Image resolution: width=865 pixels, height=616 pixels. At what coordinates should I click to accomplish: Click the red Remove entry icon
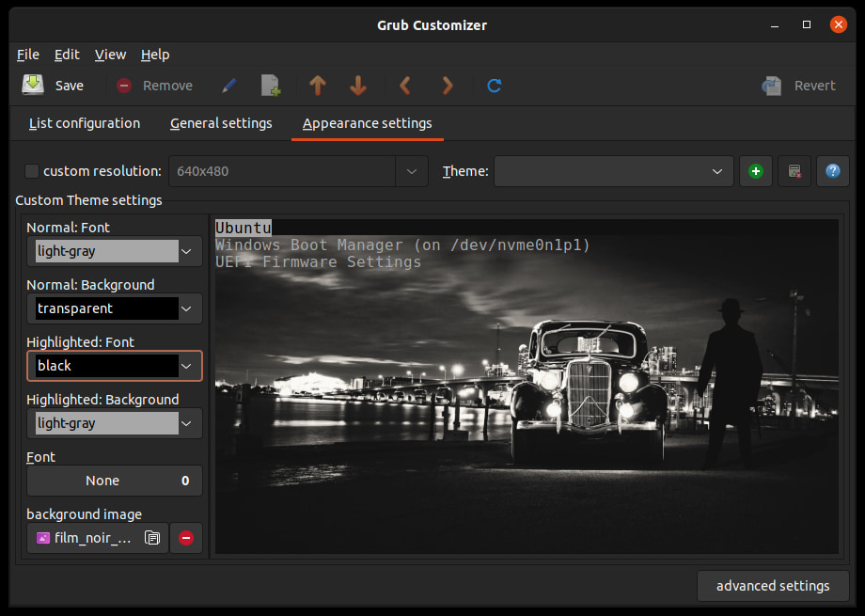click(x=124, y=86)
